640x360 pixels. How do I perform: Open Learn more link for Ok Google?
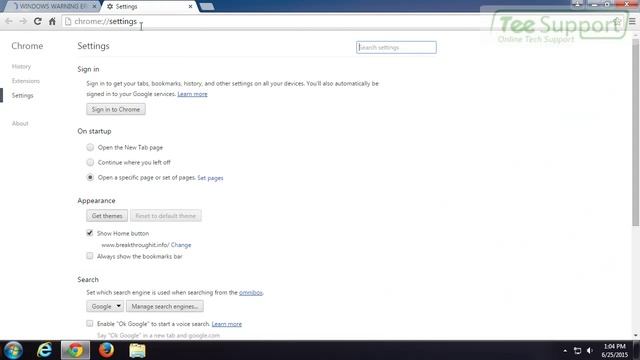(x=227, y=324)
